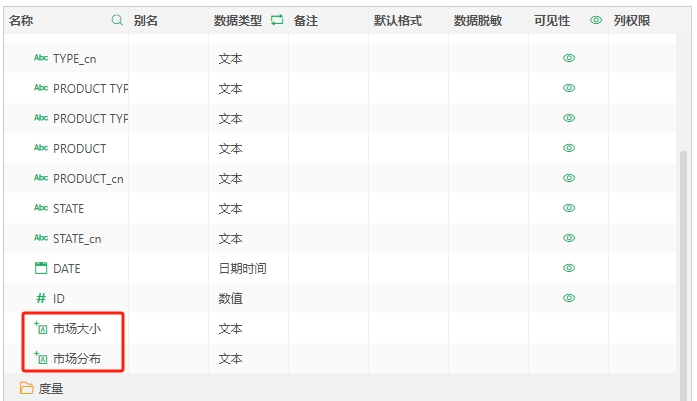
Task: Click the eye icon in the 可见性 header
Action: pyautogui.click(x=596, y=20)
